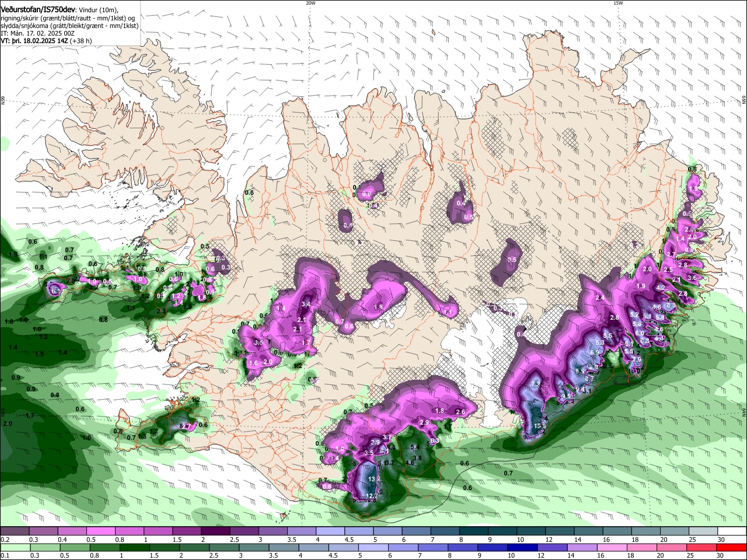Image resolution: width=747 pixels, height=560 pixels.
Task: Click the '0.4' label in the top legend row
Action: [x=62, y=540]
